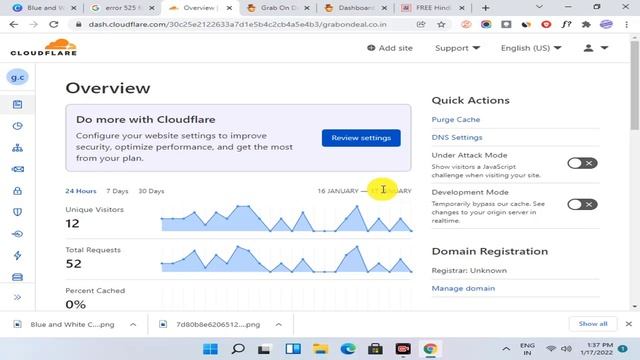Select the 30 Days range
Image resolution: width=640 pixels, height=360 pixels.
(151, 191)
